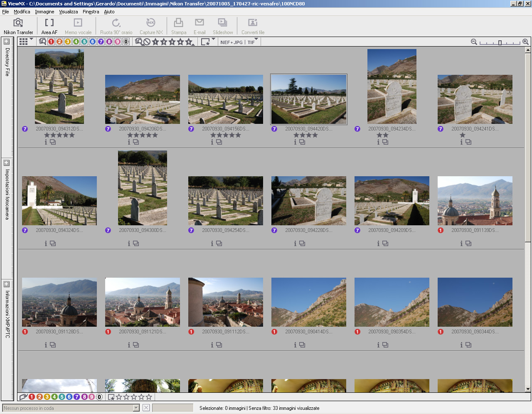This screenshot has width=532, height=414.
Task: Set fifth rating star in bottom bar
Action: (149, 397)
